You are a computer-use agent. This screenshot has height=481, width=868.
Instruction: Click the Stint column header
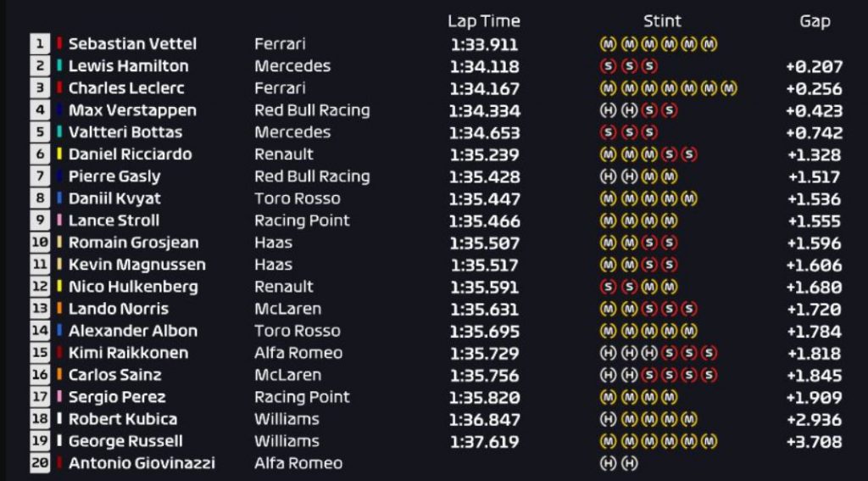(662, 21)
